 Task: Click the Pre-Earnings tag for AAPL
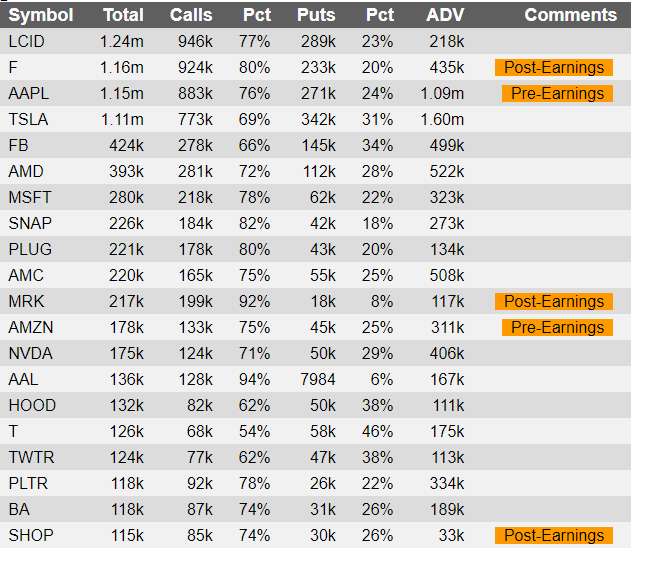[x=557, y=94]
